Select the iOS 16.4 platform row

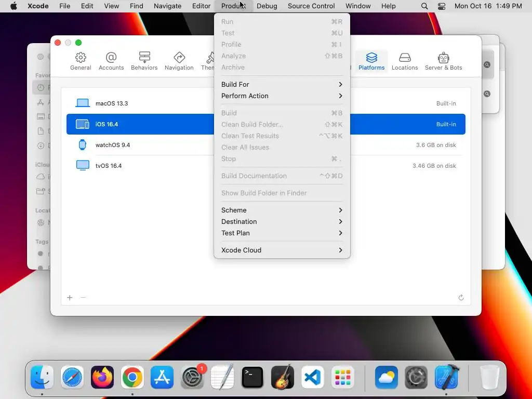265,124
